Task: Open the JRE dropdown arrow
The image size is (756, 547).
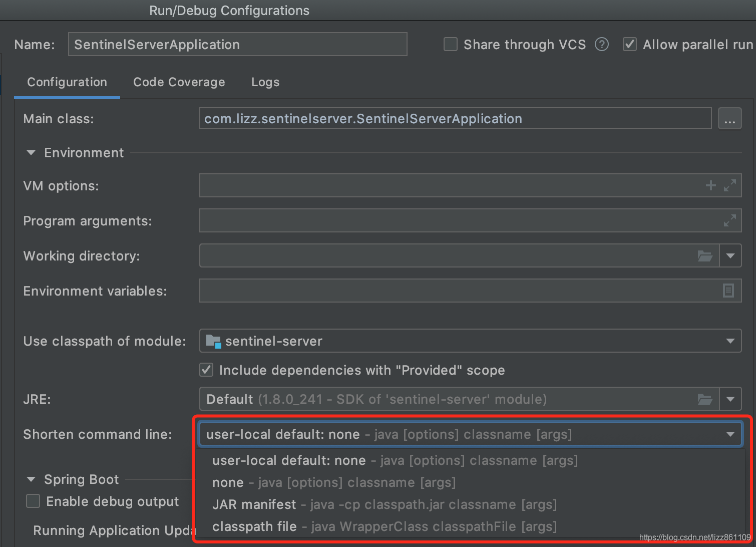Action: (730, 399)
